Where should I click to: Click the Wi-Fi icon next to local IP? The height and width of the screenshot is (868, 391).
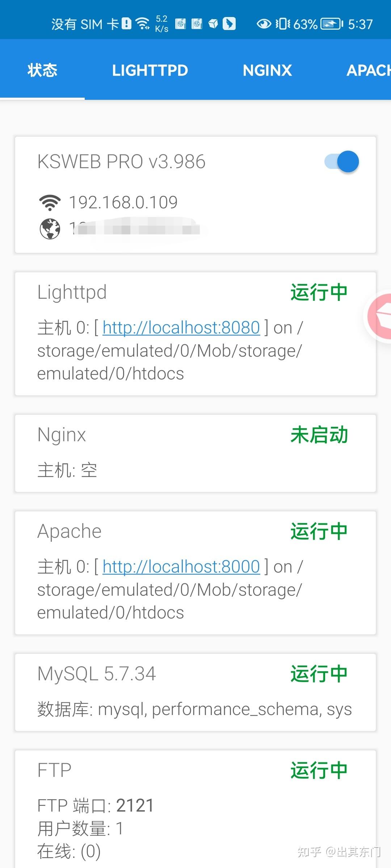click(x=50, y=202)
